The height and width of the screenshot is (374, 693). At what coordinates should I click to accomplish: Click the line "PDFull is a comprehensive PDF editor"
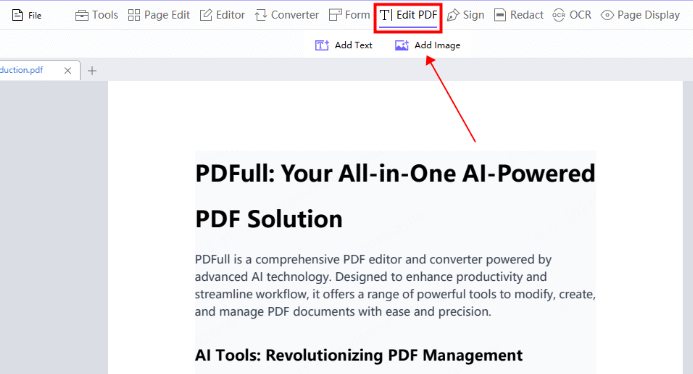tap(373, 260)
